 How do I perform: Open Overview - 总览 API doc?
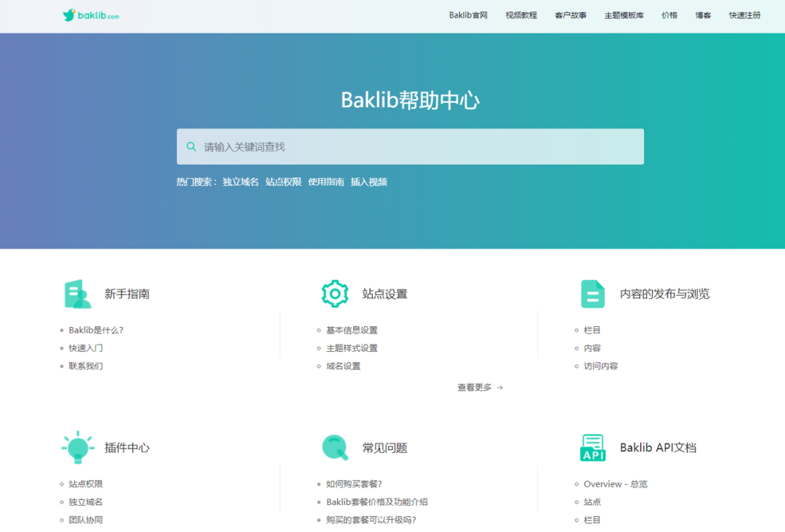(616, 484)
